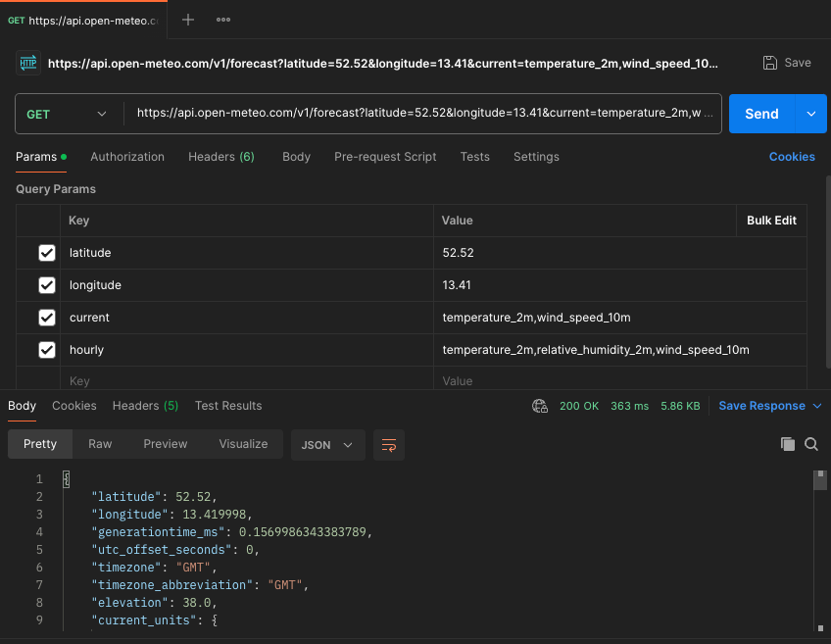Image resolution: width=831 pixels, height=644 pixels.
Task: Switch to Visualize response view
Action: click(x=243, y=444)
